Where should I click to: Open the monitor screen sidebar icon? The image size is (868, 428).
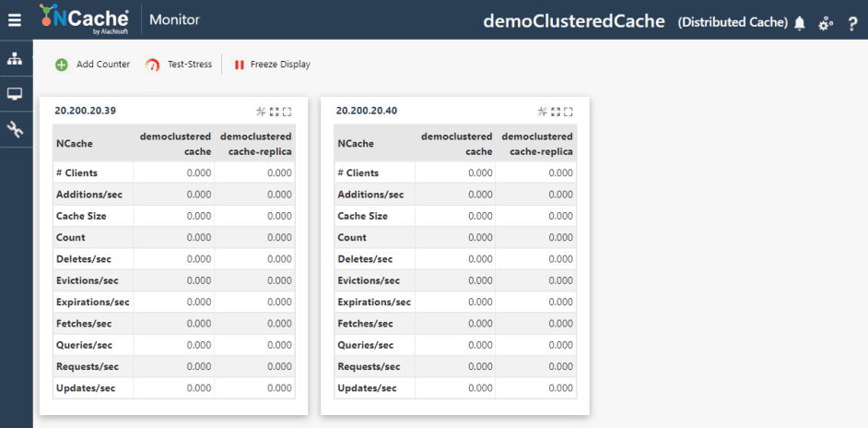[15, 94]
